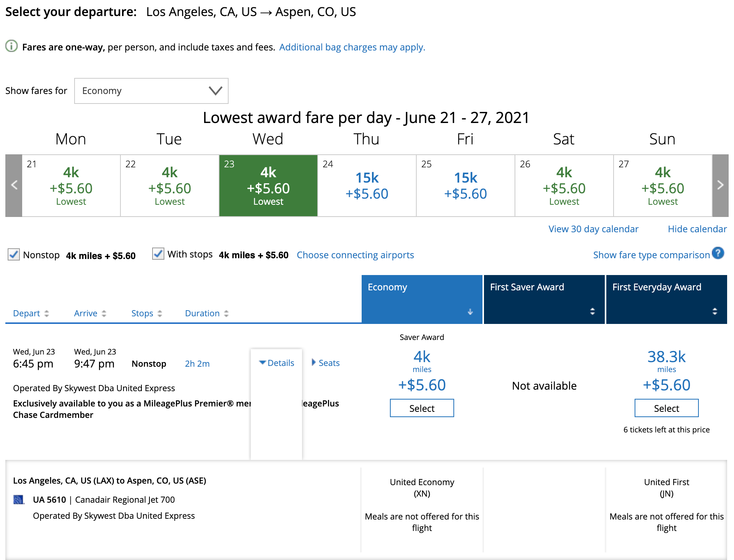Click the info icon beside fares notice
Image resolution: width=734 pixels, height=560 pixels.
[x=11, y=46]
